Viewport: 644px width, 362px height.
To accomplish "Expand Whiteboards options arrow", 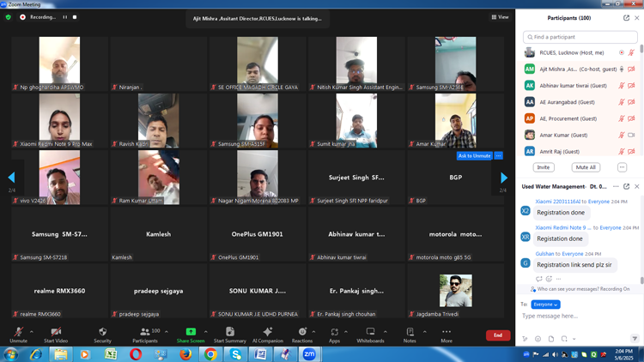I will (386, 332).
